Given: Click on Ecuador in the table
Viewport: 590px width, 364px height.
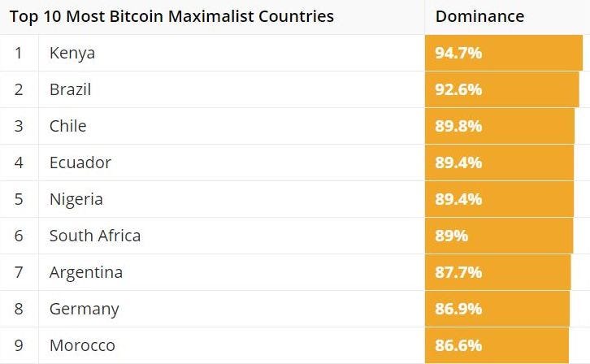Looking at the screenshot, I should (80, 162).
